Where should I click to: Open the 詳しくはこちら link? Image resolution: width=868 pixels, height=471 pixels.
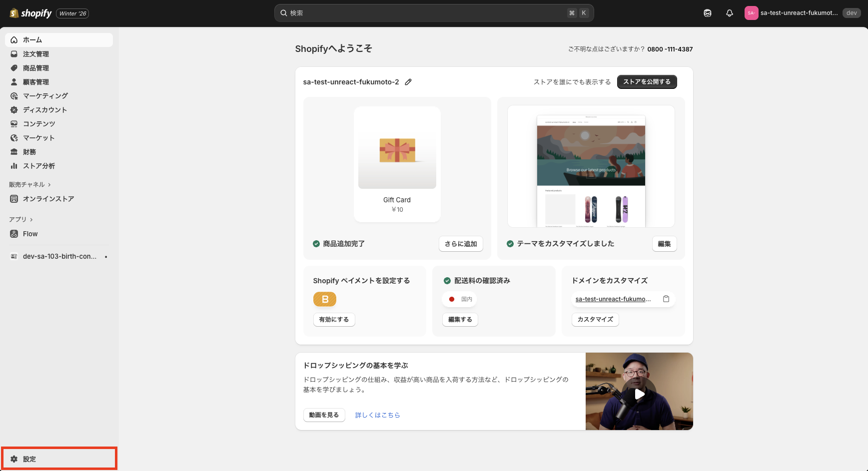[377, 415]
